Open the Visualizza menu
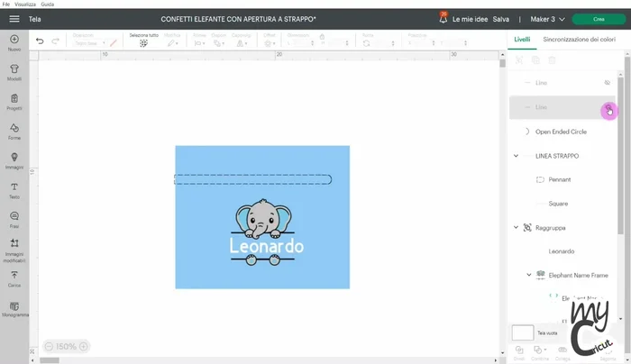The width and height of the screenshot is (631, 364). pyautogui.click(x=25, y=4)
